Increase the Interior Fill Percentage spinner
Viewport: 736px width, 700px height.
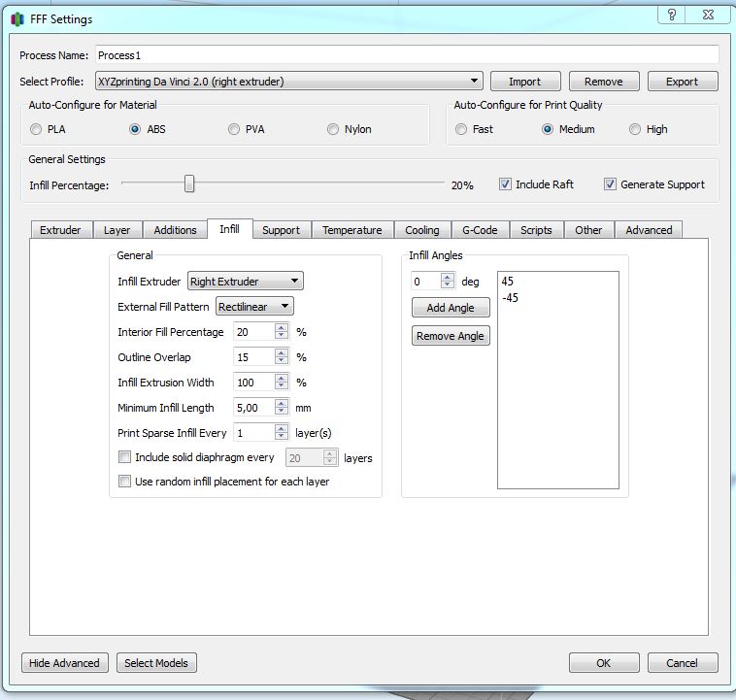point(282,328)
